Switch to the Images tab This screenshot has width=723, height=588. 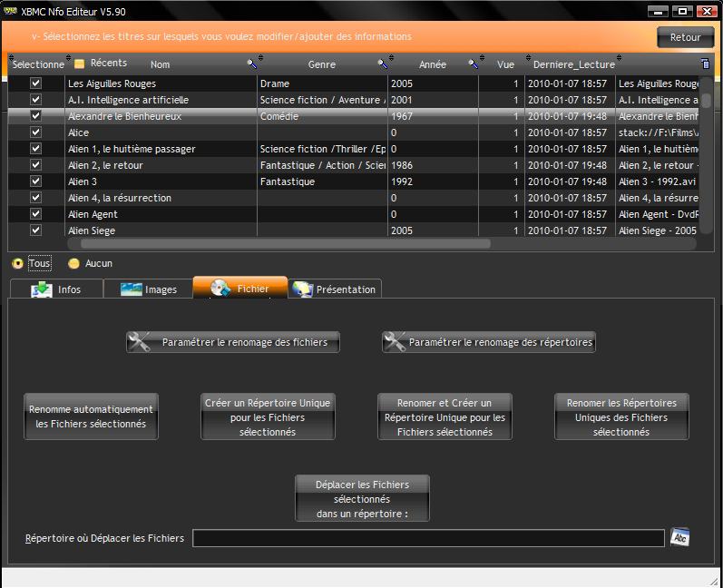click(148, 289)
